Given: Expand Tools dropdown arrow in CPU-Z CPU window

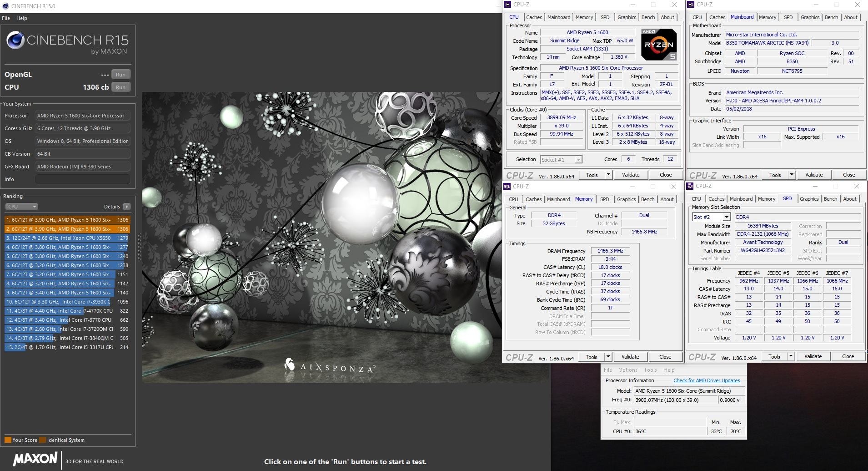Looking at the screenshot, I should pos(609,175).
